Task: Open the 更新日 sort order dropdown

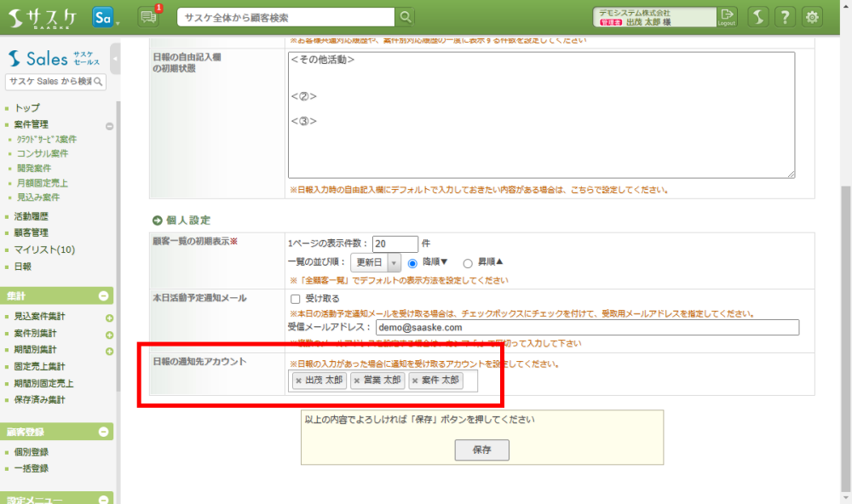Action: coord(376,262)
